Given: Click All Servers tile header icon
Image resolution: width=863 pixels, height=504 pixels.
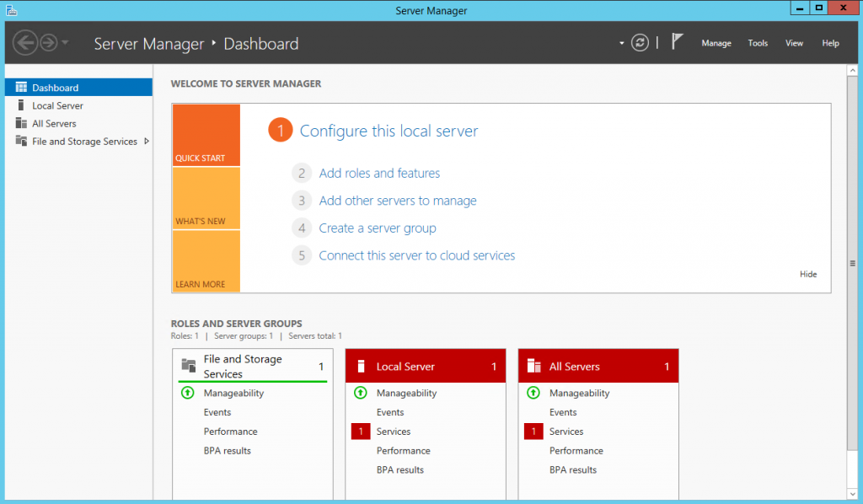Looking at the screenshot, I should tap(533, 366).
